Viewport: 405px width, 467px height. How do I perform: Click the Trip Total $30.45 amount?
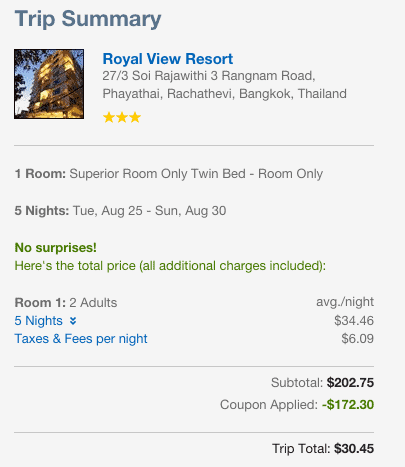click(x=354, y=449)
